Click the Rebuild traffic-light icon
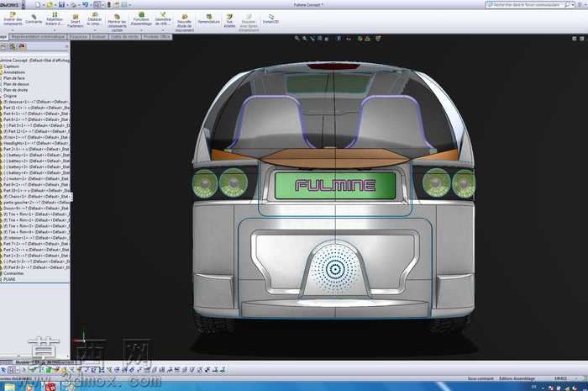Screen dimensions: 588x391 [109, 5]
